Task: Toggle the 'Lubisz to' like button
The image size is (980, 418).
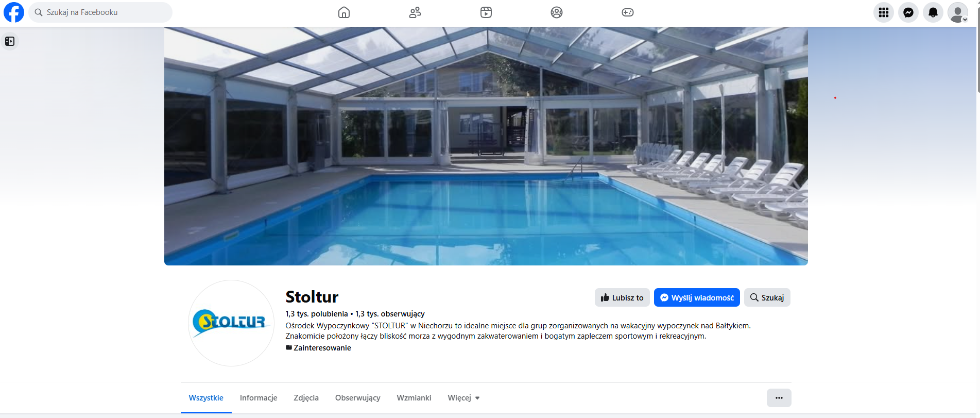Action: (622, 297)
